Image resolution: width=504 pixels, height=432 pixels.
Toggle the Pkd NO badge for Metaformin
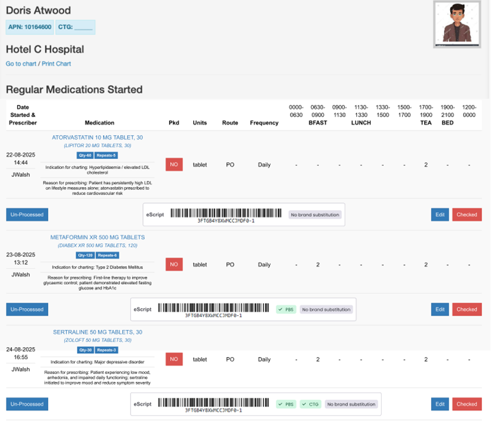[174, 265]
